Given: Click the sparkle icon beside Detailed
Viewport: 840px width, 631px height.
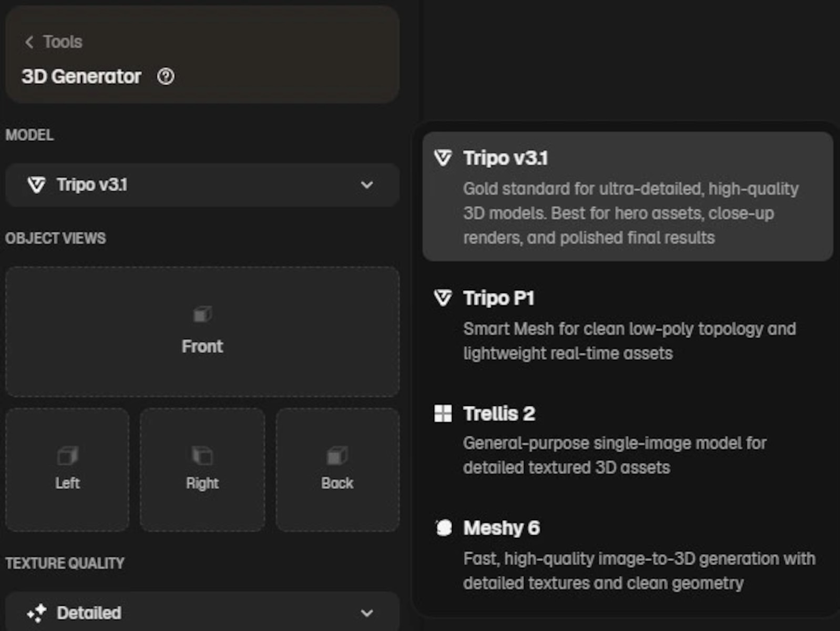Looking at the screenshot, I should [37, 613].
